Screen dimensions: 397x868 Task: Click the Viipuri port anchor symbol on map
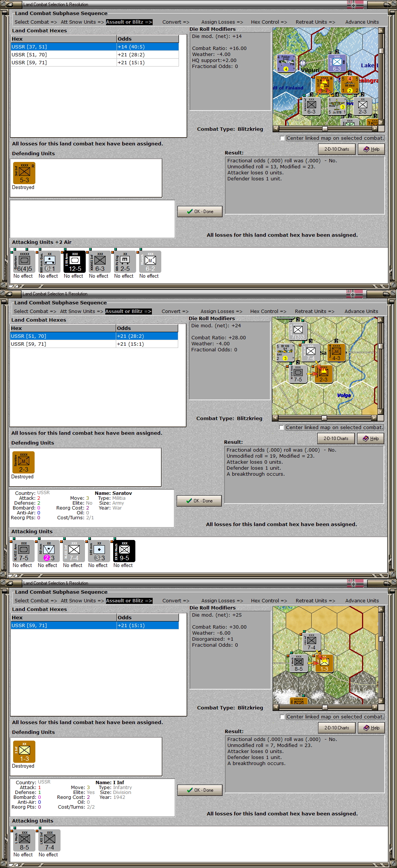tap(303, 63)
